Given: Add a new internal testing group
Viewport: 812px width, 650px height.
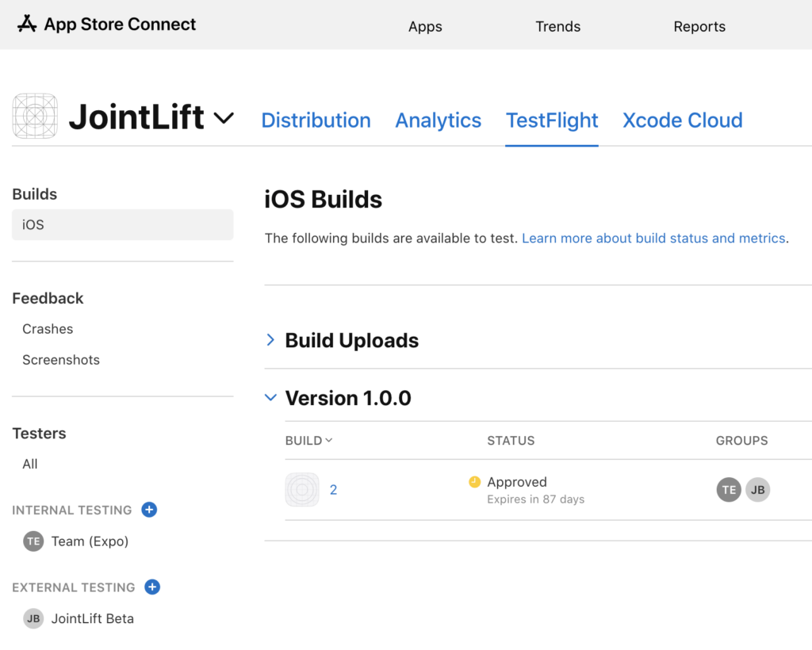Looking at the screenshot, I should coord(149,510).
